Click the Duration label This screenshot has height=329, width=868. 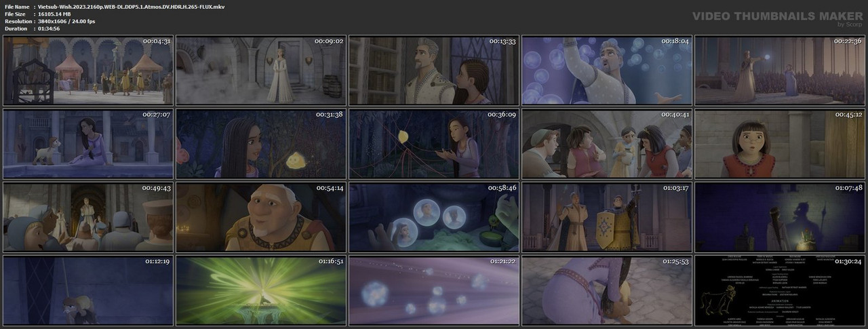pyautogui.click(x=15, y=28)
